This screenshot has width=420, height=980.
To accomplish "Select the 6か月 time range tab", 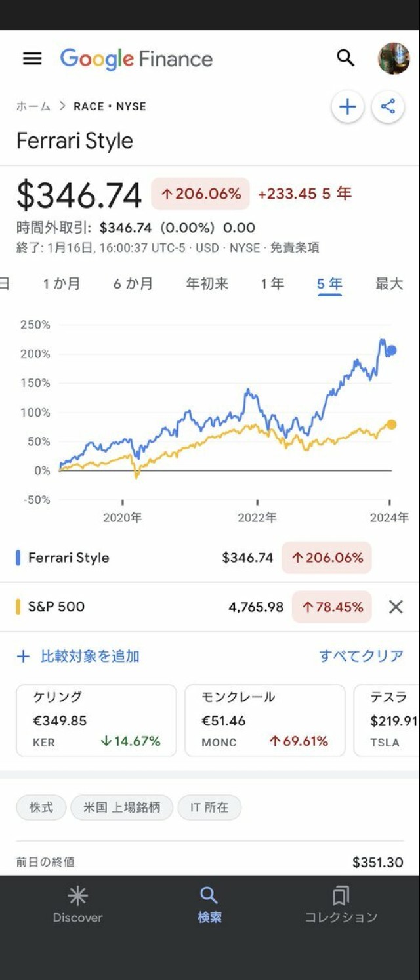I will click(133, 284).
